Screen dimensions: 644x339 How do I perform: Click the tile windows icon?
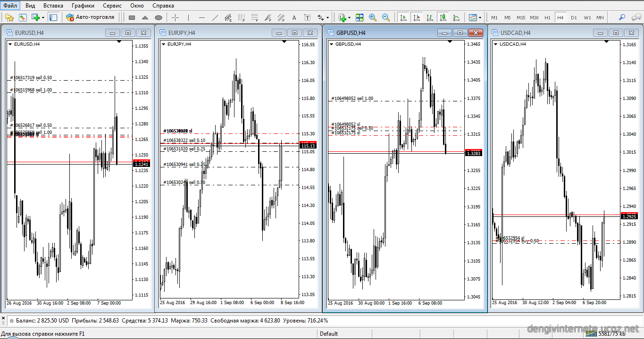[x=360, y=17]
